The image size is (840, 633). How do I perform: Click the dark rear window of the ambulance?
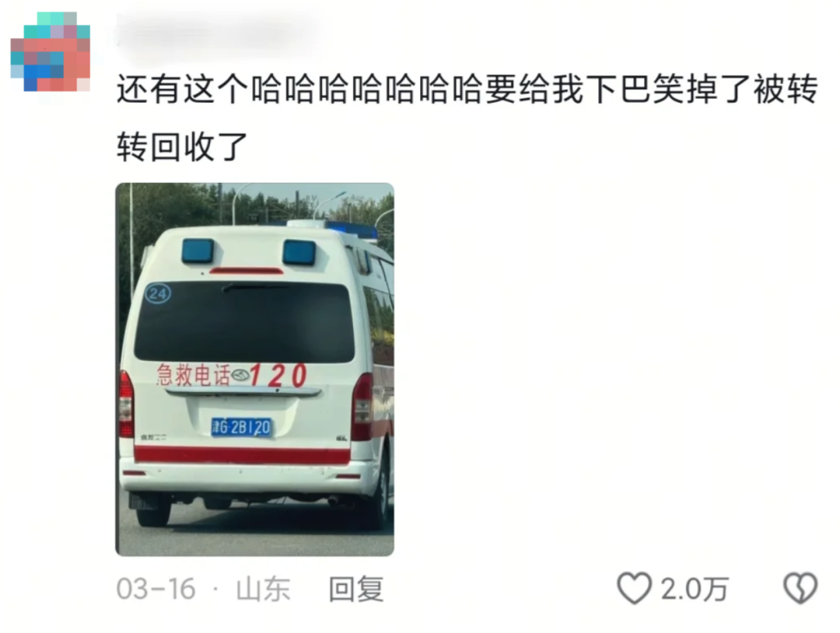244,323
